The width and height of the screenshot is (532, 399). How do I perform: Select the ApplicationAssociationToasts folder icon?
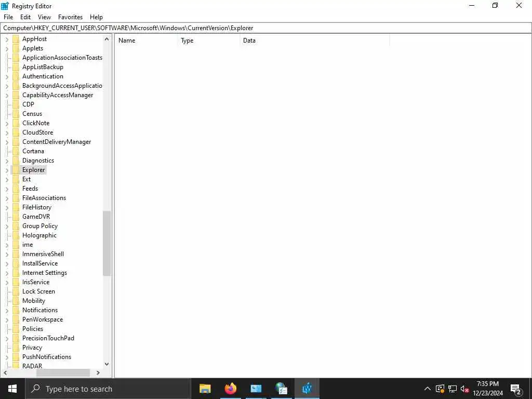pos(16,58)
